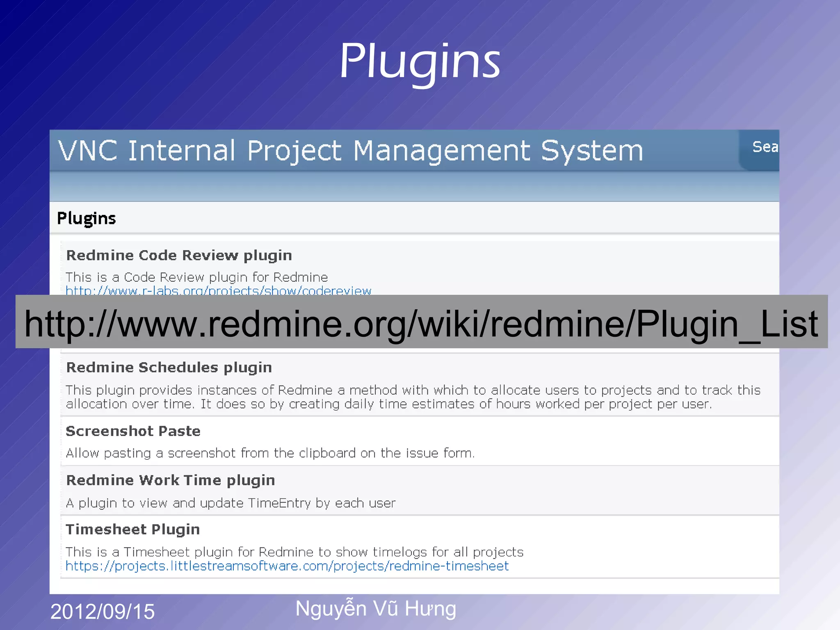This screenshot has height=630, width=840.
Task: Select the Screenshot Paste plugin title
Action: 133,431
